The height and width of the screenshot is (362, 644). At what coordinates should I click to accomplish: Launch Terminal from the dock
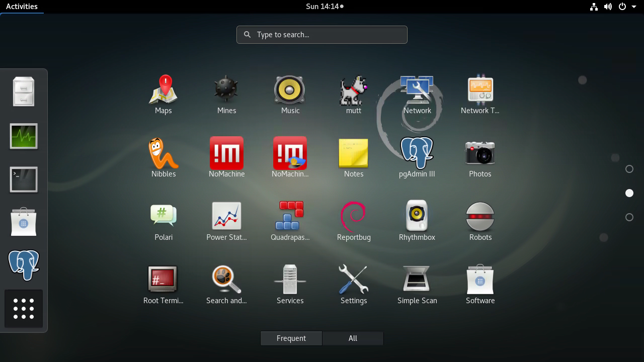[x=24, y=179]
